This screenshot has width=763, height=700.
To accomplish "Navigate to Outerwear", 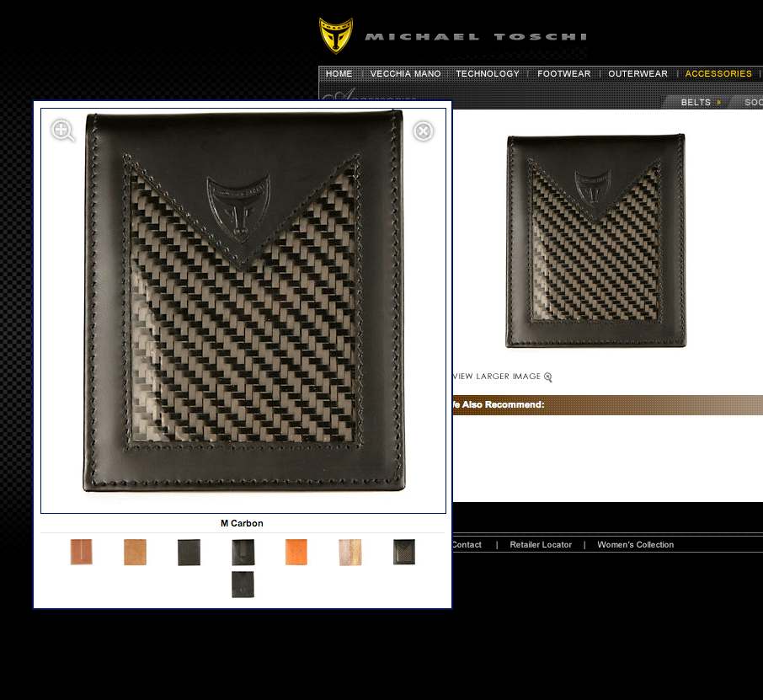I will [638, 74].
